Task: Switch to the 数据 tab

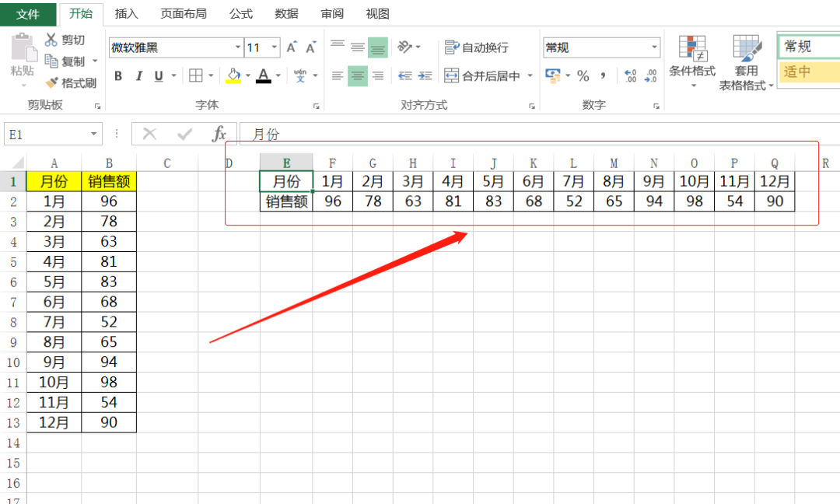Action: coord(286,14)
